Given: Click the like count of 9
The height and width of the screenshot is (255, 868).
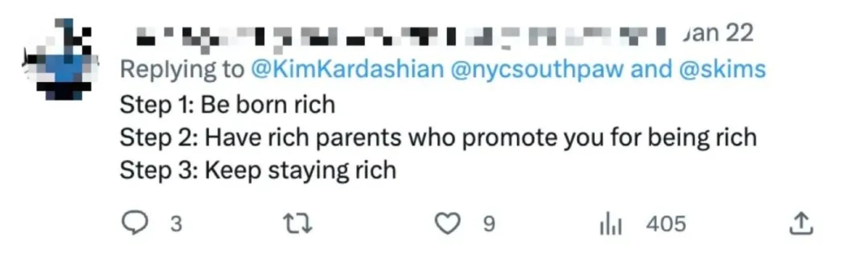Looking at the screenshot, I should click(x=489, y=224).
